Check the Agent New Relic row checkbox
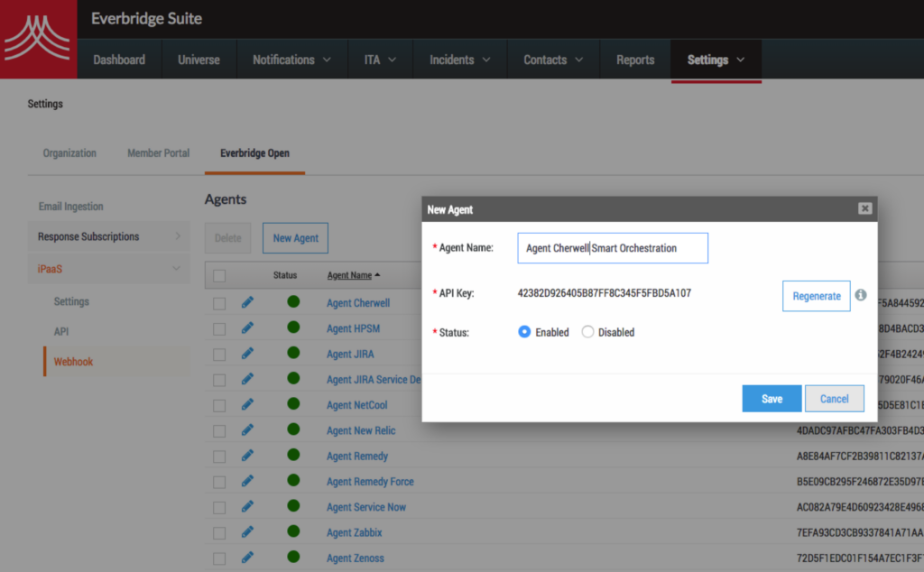 point(219,430)
